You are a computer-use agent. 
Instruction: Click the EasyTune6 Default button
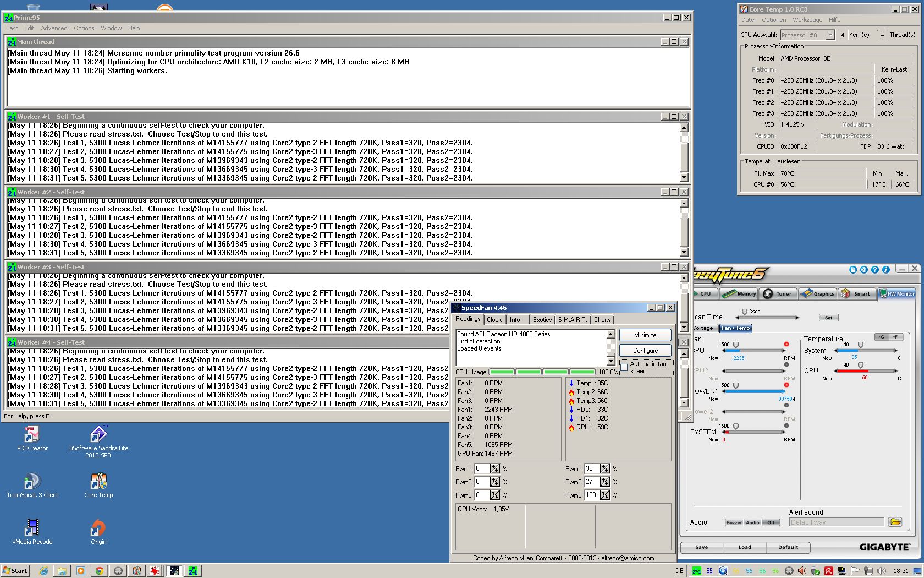pyautogui.click(x=788, y=547)
